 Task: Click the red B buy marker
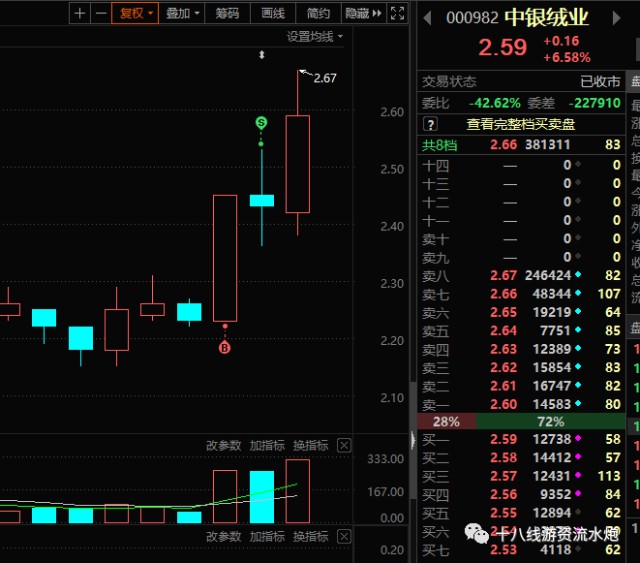coord(224,348)
